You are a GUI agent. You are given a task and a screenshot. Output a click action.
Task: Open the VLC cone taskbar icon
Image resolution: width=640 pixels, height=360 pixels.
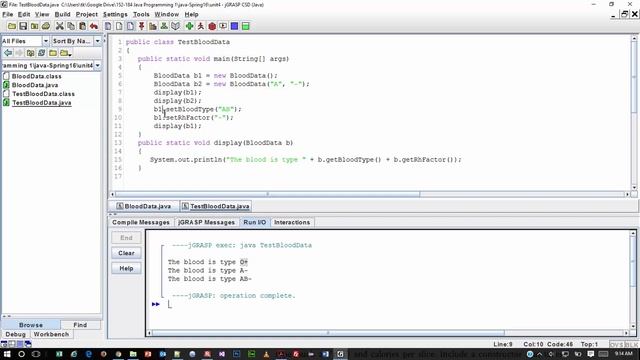coord(266,354)
